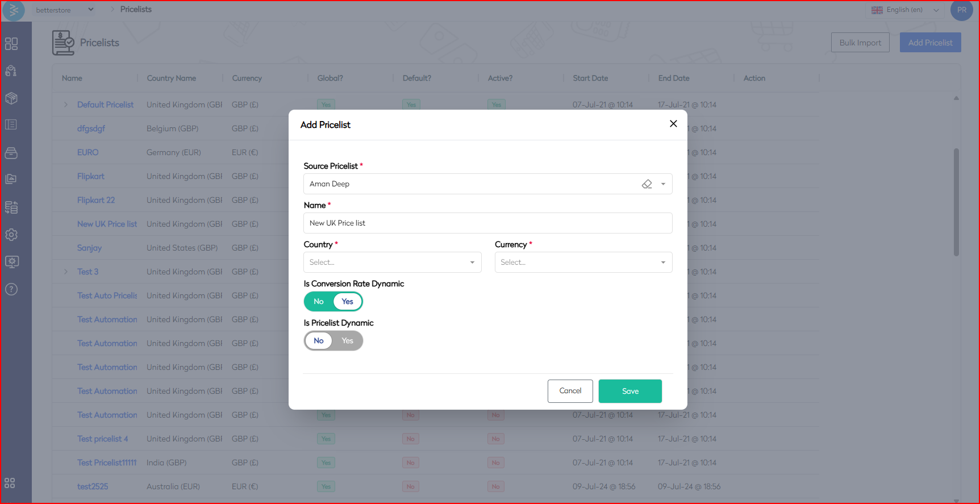Open the English language menu

(905, 10)
